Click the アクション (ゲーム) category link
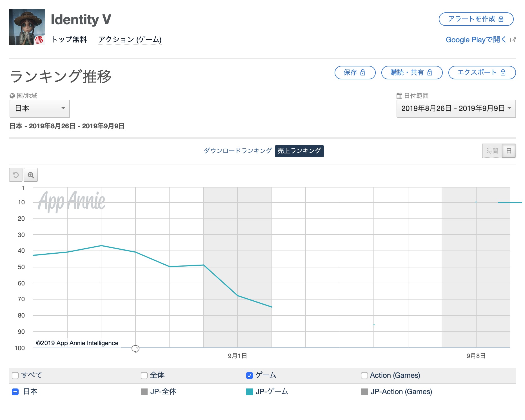The height and width of the screenshot is (420, 525). pos(130,40)
